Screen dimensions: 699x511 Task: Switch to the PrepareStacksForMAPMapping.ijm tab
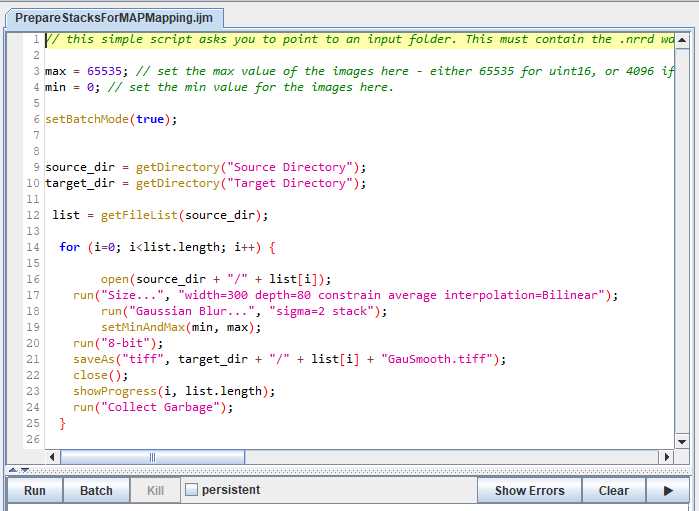tap(114, 18)
